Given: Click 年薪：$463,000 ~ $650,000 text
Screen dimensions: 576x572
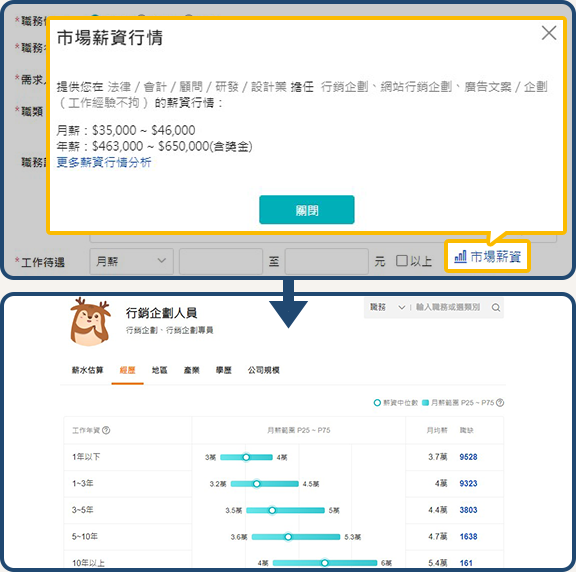Looking at the screenshot, I should coord(154,146).
